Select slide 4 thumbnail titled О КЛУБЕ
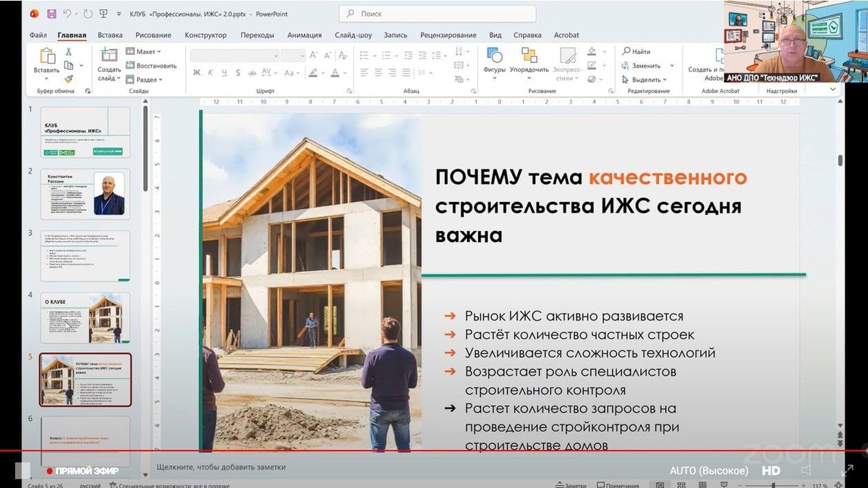868x488 pixels. click(85, 317)
